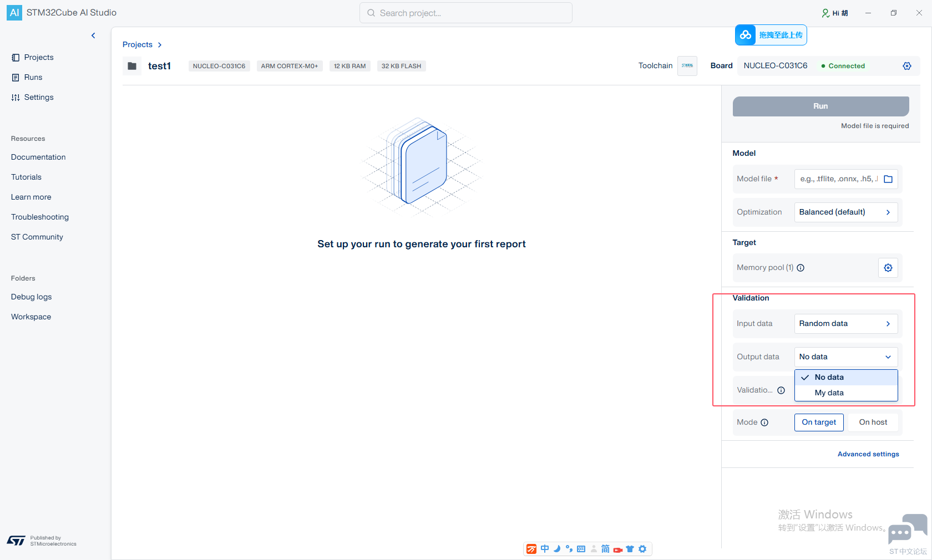Click the Projects breadcrumb link

[138, 44]
